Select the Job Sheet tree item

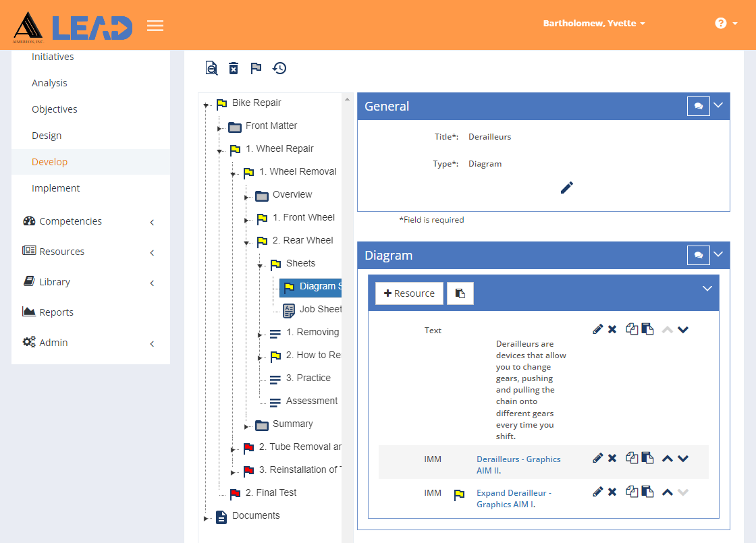(320, 309)
